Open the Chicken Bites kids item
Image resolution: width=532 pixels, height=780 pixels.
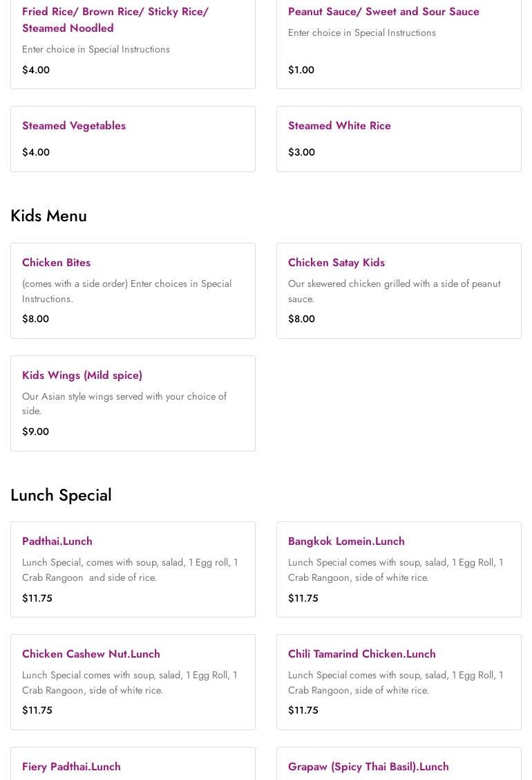(56, 263)
